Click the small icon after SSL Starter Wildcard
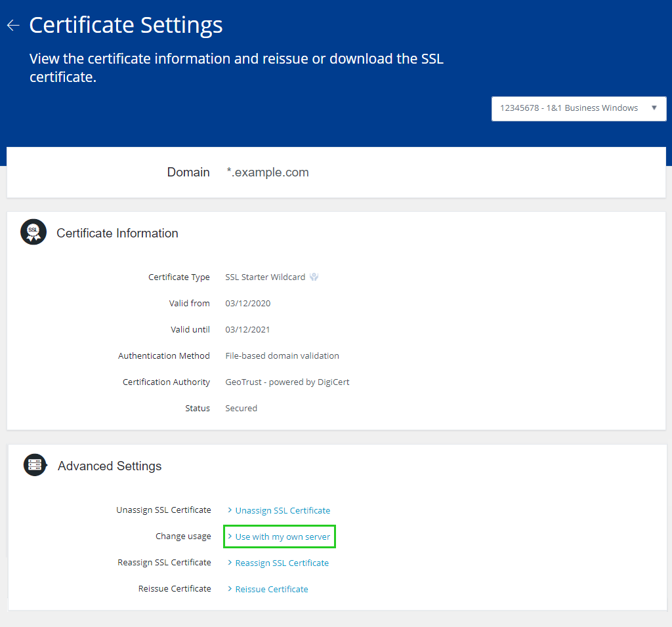 coord(314,277)
